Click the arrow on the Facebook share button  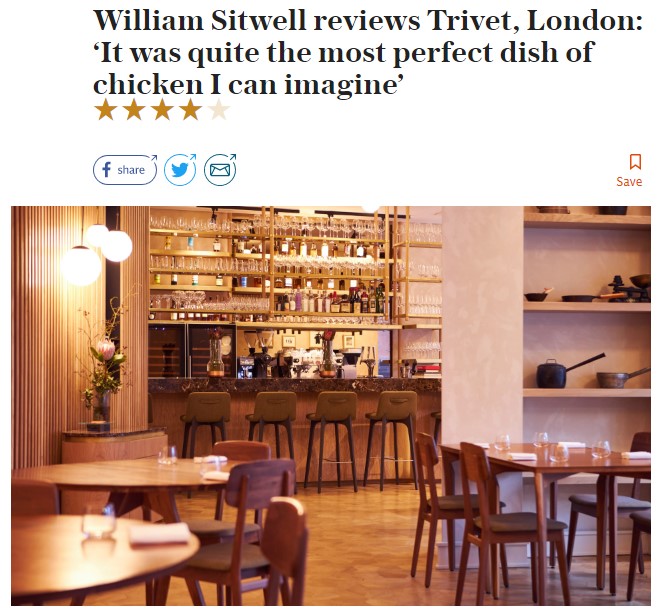coord(154,158)
